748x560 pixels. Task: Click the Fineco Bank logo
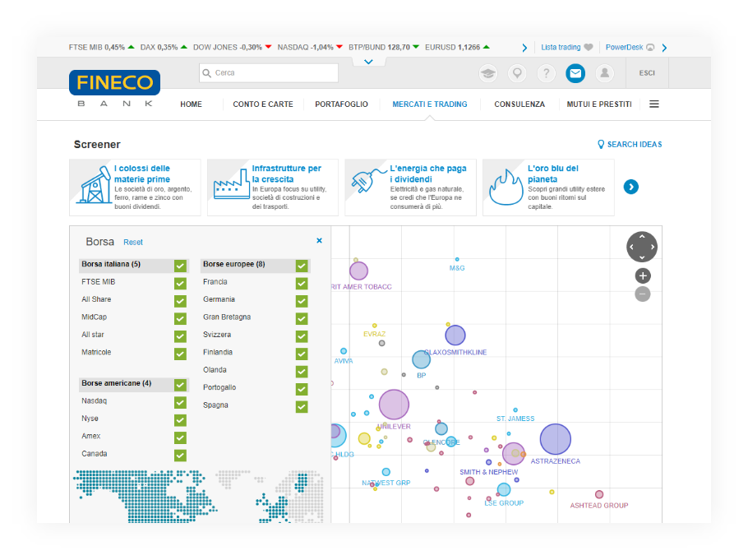(114, 89)
